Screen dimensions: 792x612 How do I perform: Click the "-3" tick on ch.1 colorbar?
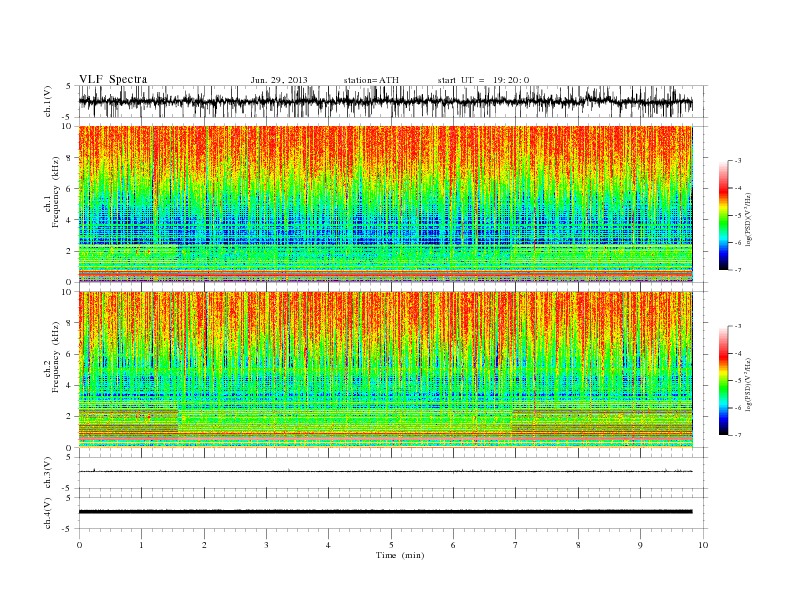738,161
